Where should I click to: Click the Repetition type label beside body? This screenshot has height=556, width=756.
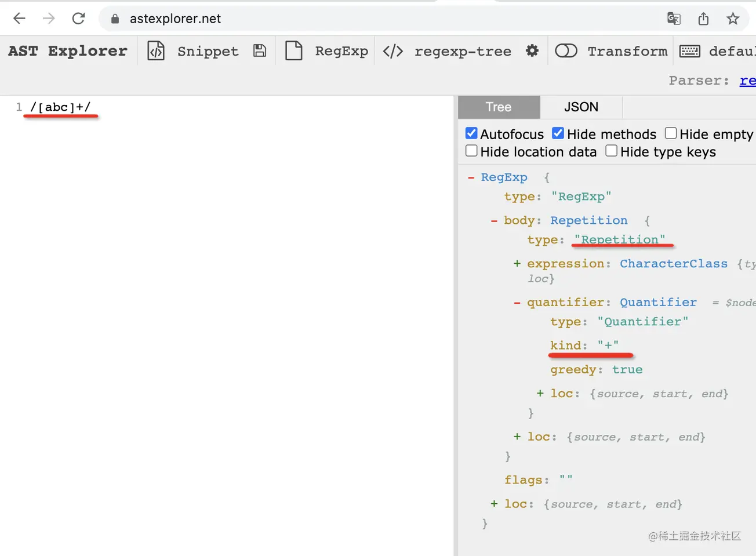pyautogui.click(x=588, y=221)
